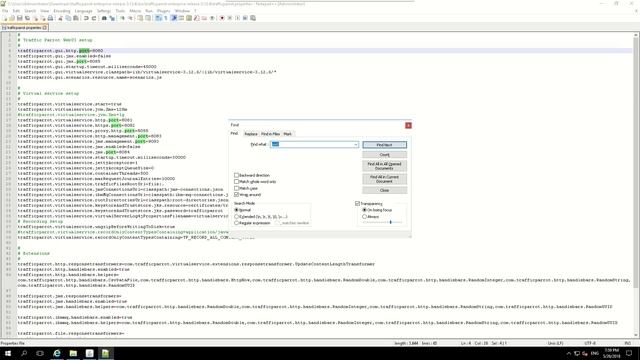Cut selection using toolbar icon

60,18
